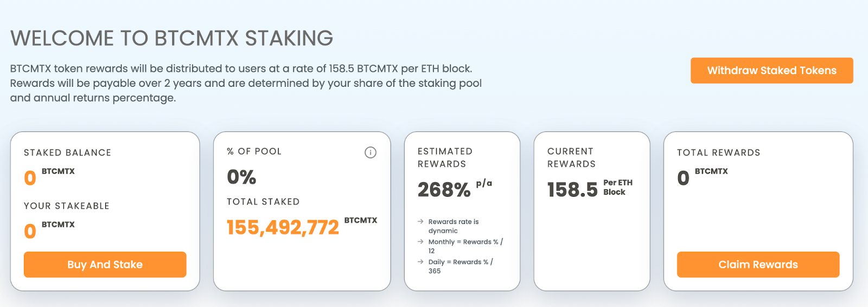Click the Staked Balance label
The image size is (868, 307).
coord(67,153)
